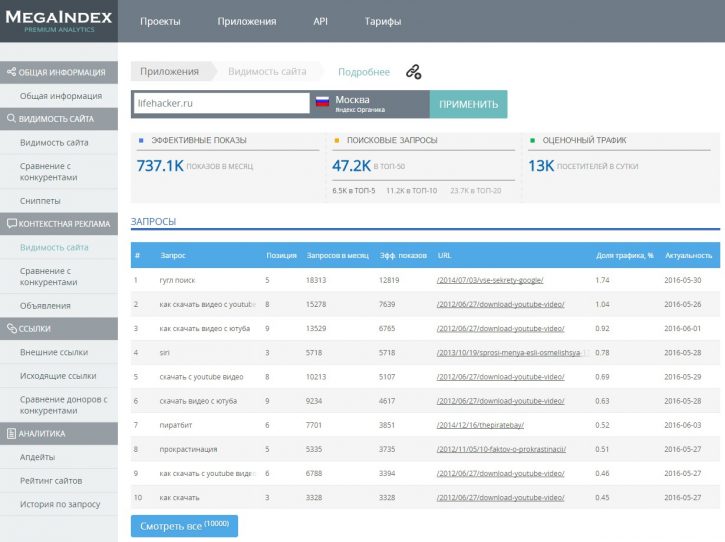Screen dimensions: 725x542
Task: Click the Смотреть все (10000) button
Action: click(x=184, y=526)
